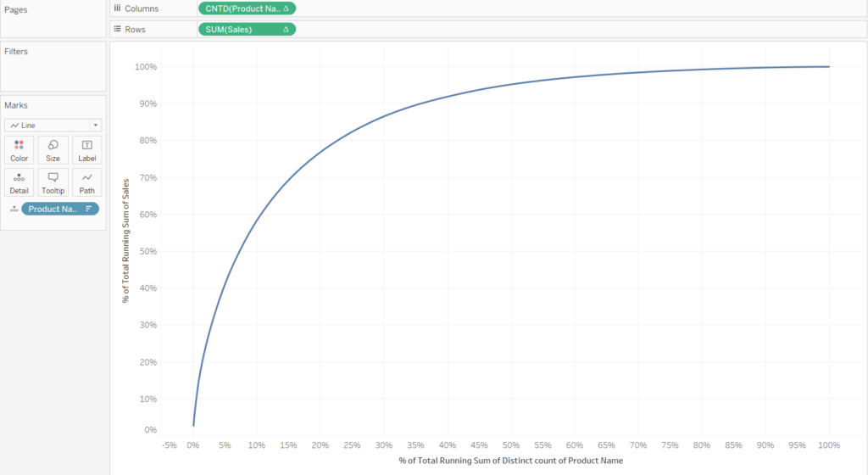Screen dimensions: 868x475
Task: Click the delta icon on SUM(Sales) pill
Action: 286,30
